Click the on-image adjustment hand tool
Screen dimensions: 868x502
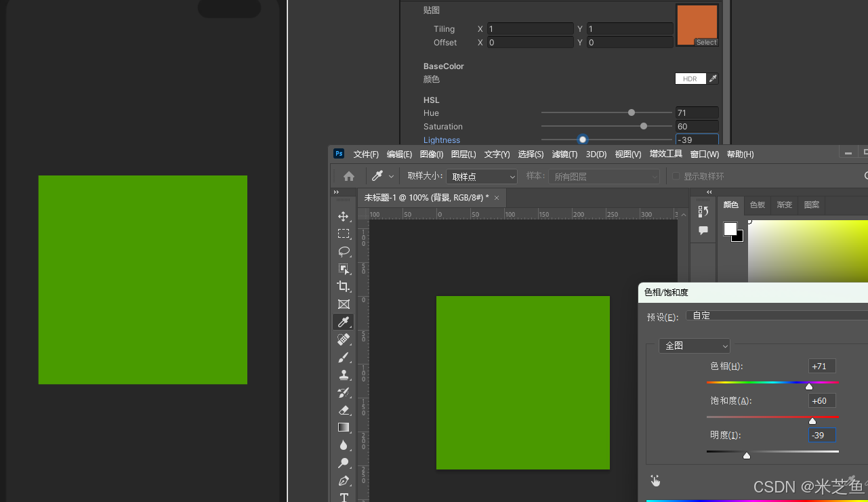point(655,480)
